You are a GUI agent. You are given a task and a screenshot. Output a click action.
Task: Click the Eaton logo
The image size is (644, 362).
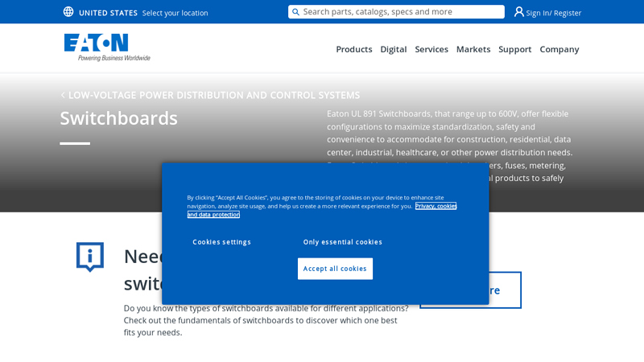[107, 47]
